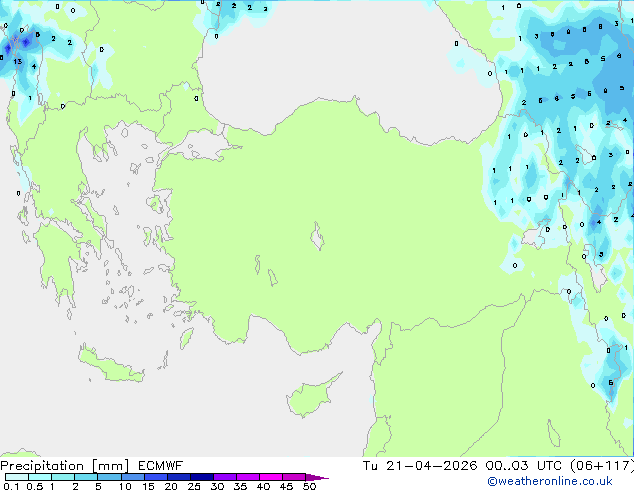
Task: Click the '00..03 UTC' time range text
Action: point(523,466)
